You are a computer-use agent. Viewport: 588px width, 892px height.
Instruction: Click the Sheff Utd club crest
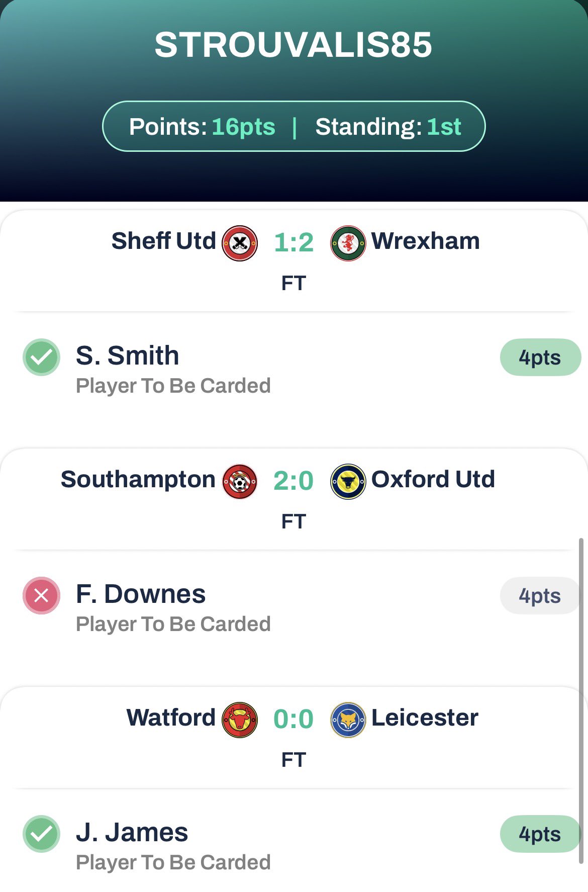tap(240, 243)
